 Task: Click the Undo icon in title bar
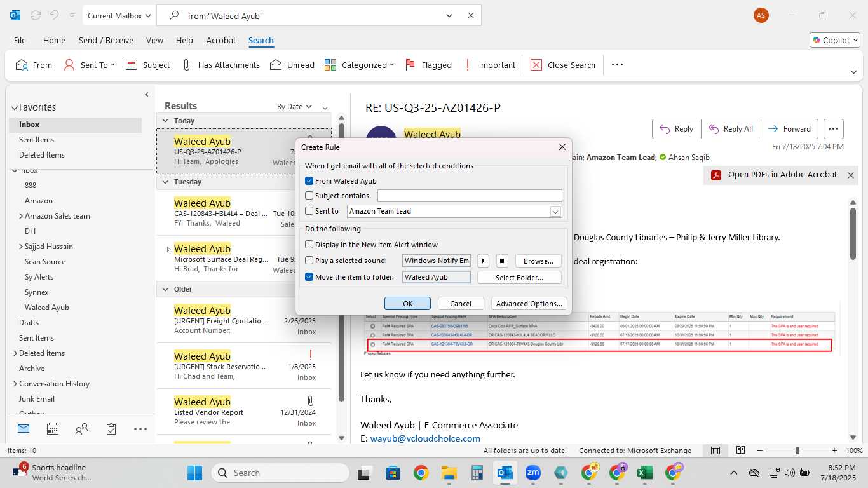tap(54, 15)
